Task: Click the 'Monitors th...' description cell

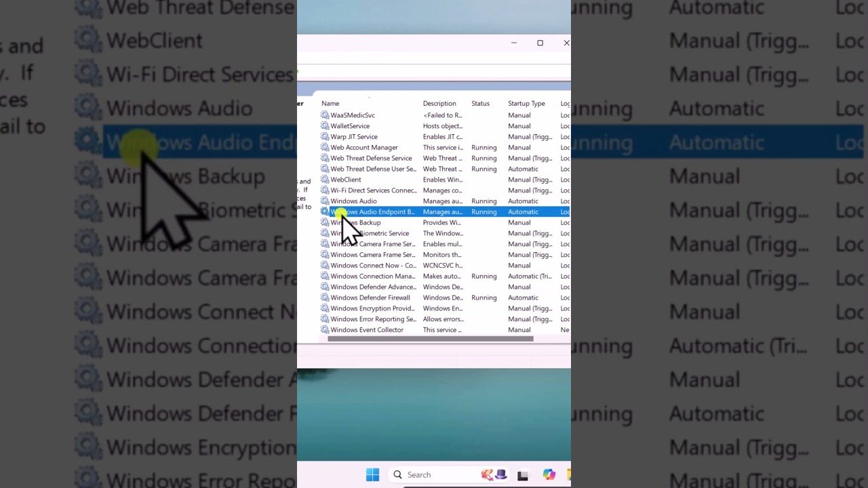Action: (441, 255)
